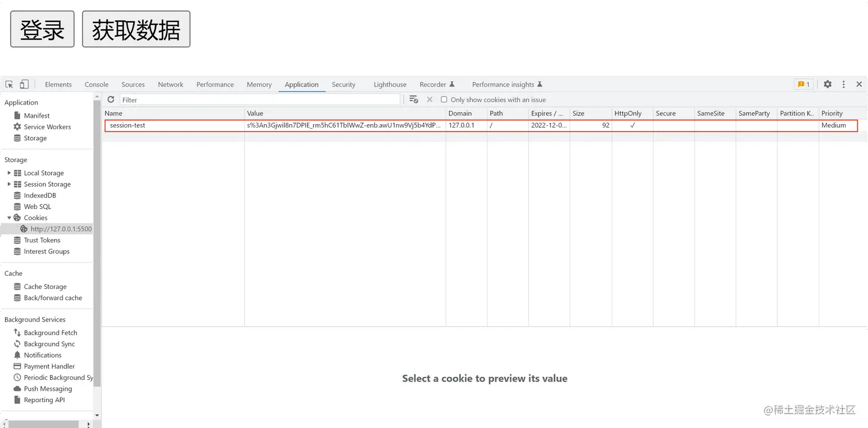Click the Background Fetch arrows icon
The height and width of the screenshot is (428, 868).
17,333
